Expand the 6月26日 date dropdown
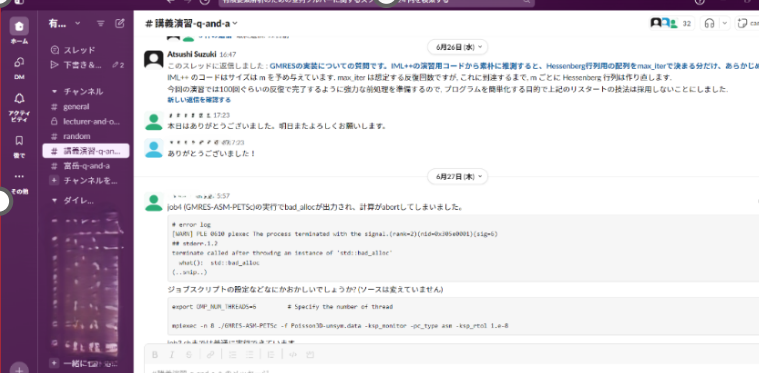 click(457, 47)
